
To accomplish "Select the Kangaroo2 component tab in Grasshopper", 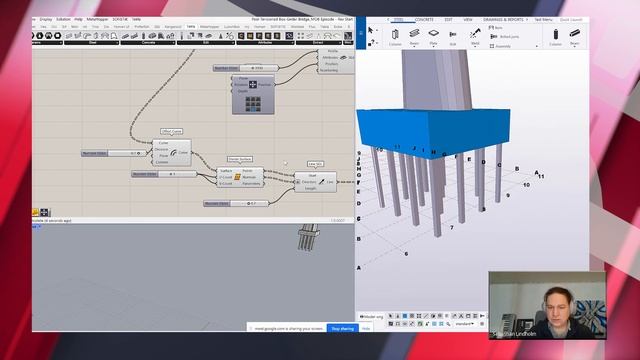I will 173,27.
